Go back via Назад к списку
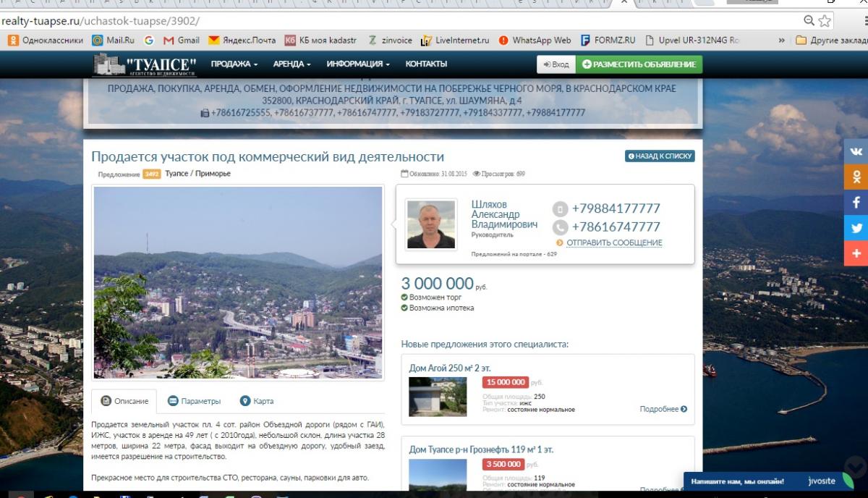This screenshot has height=498, width=868. (660, 156)
